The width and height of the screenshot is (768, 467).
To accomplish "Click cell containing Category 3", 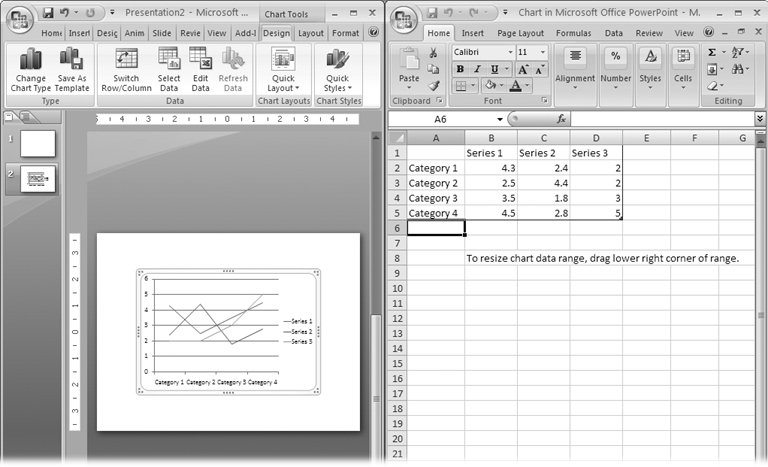I will [435, 198].
